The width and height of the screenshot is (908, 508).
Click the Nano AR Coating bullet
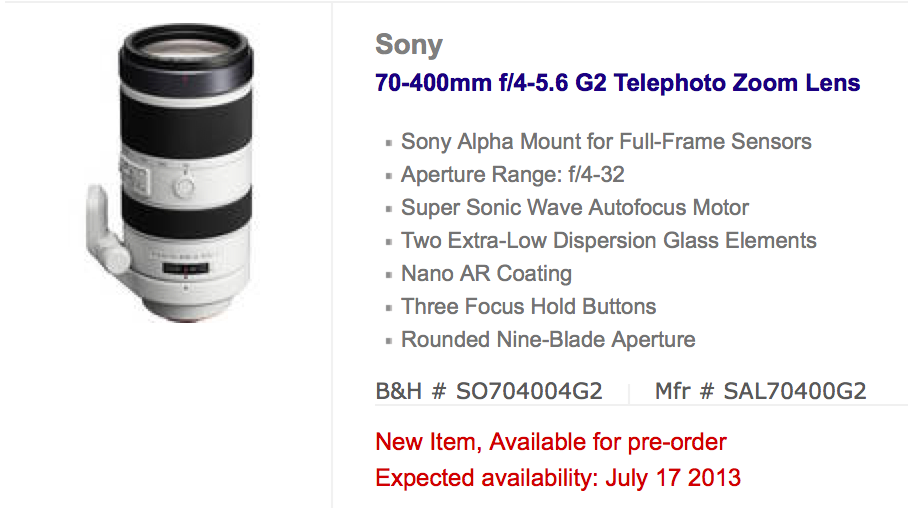(486, 273)
